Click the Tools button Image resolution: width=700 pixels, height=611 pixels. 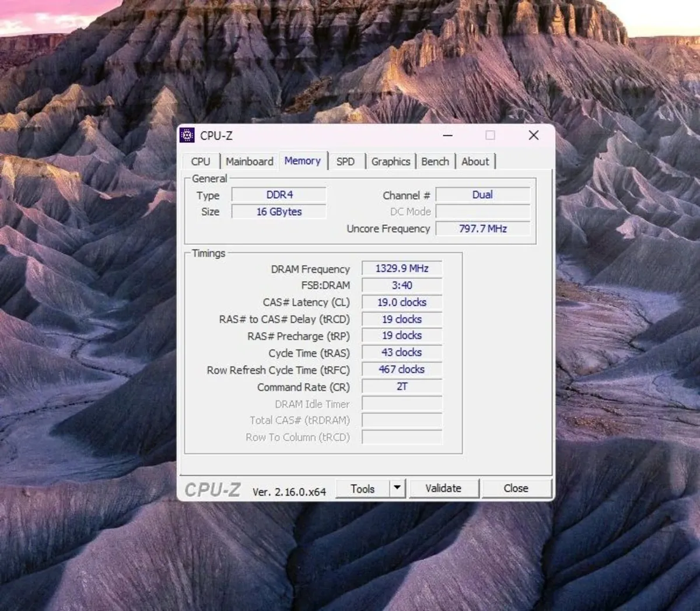[x=363, y=489]
